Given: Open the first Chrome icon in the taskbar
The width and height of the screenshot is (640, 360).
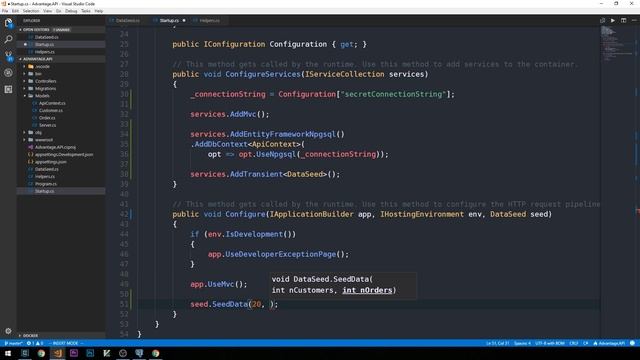Looking at the screenshot, I should 41,353.
